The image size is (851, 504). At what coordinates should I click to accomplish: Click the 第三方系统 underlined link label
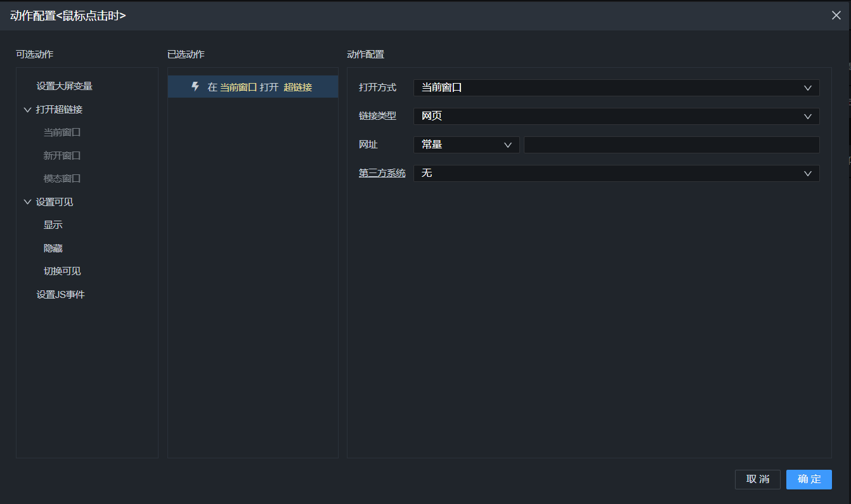click(x=382, y=173)
